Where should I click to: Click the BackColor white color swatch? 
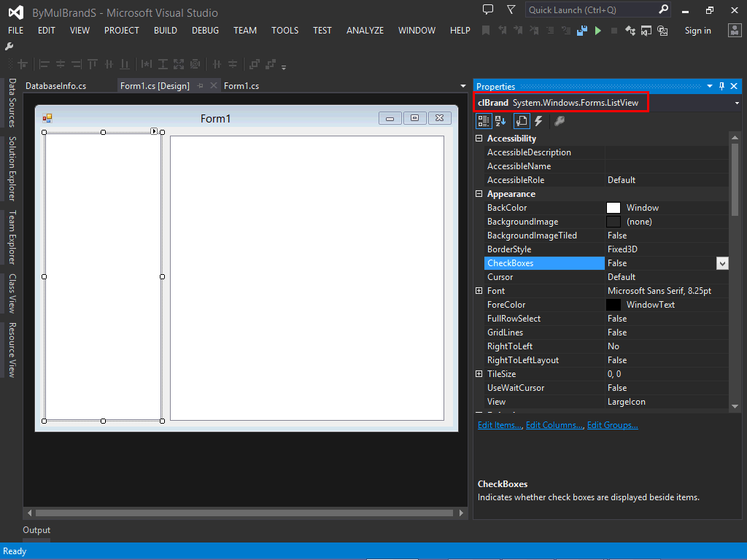click(613, 208)
